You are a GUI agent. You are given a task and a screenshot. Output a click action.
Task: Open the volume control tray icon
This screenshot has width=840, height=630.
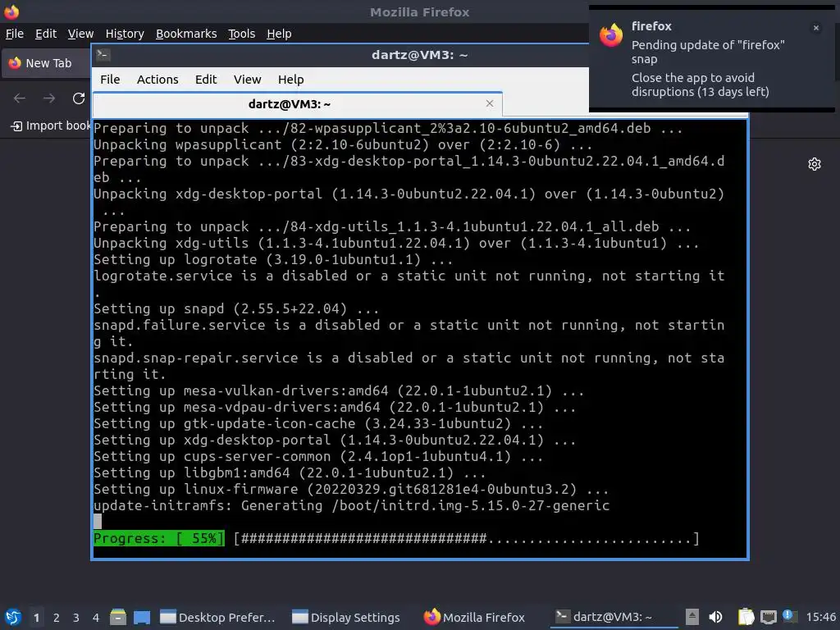[x=715, y=617]
